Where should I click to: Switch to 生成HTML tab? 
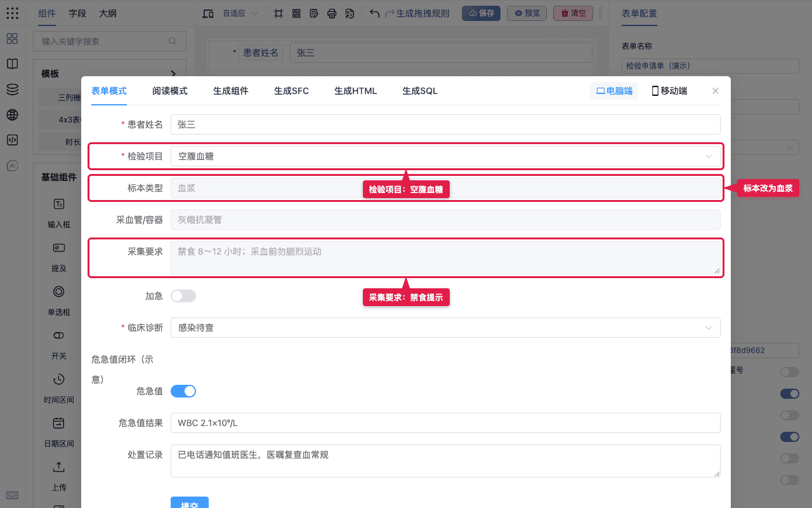click(x=356, y=91)
